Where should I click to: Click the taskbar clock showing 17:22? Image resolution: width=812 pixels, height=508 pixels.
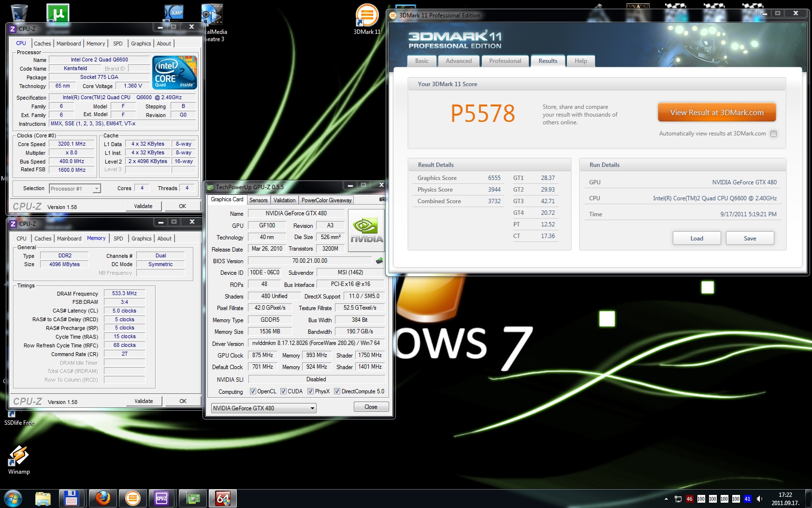[785, 499]
